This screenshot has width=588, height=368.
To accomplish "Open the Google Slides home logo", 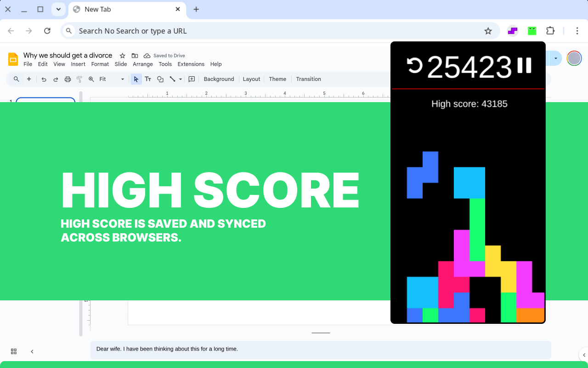I will click(x=13, y=59).
